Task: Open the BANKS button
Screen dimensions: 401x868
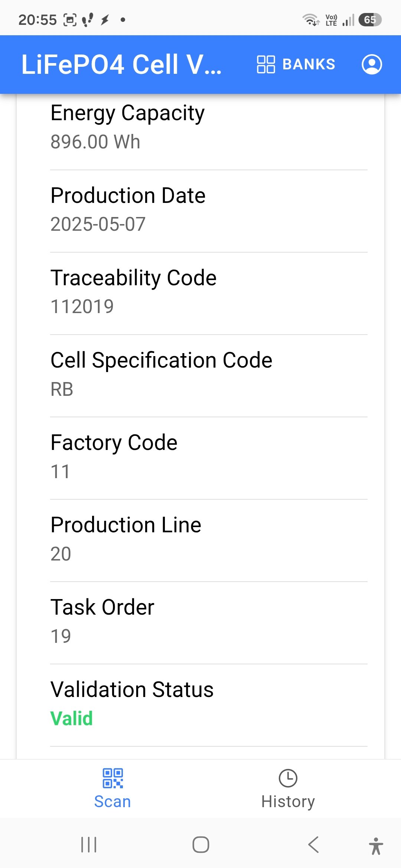Action: (x=296, y=64)
